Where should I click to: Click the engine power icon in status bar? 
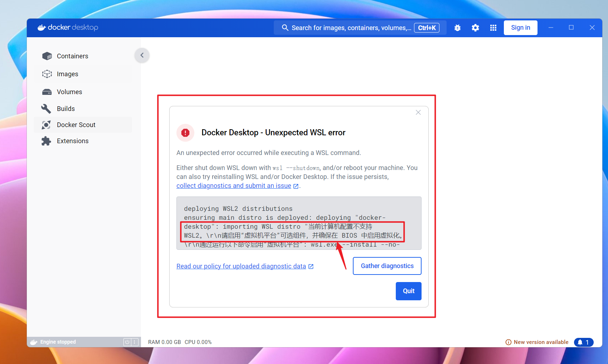click(x=127, y=342)
